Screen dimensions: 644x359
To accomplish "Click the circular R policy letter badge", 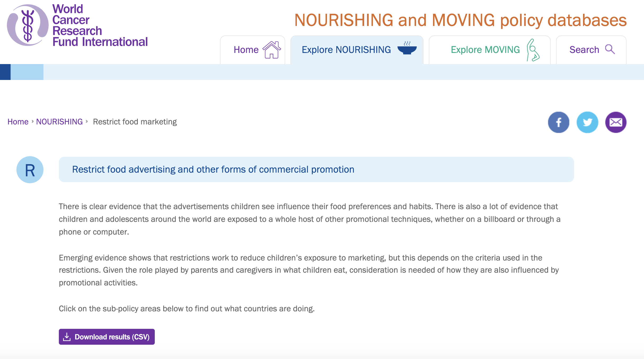I will pyautogui.click(x=30, y=170).
